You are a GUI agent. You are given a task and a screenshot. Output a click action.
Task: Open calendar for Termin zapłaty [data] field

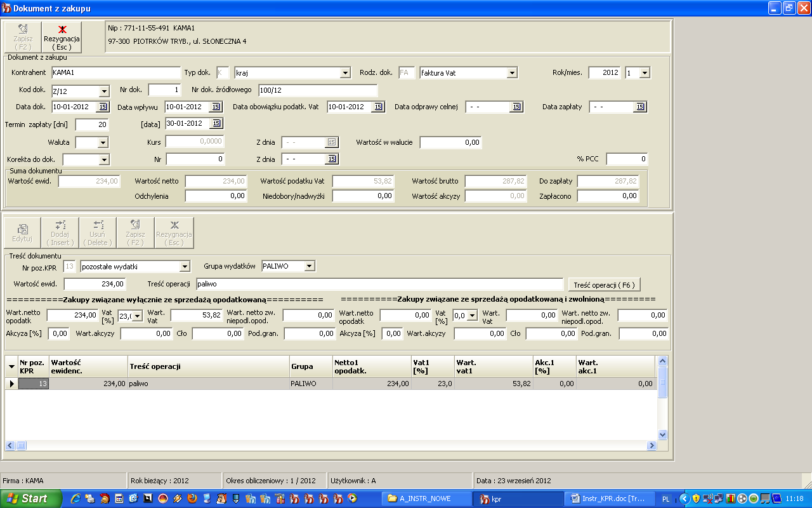pos(216,123)
